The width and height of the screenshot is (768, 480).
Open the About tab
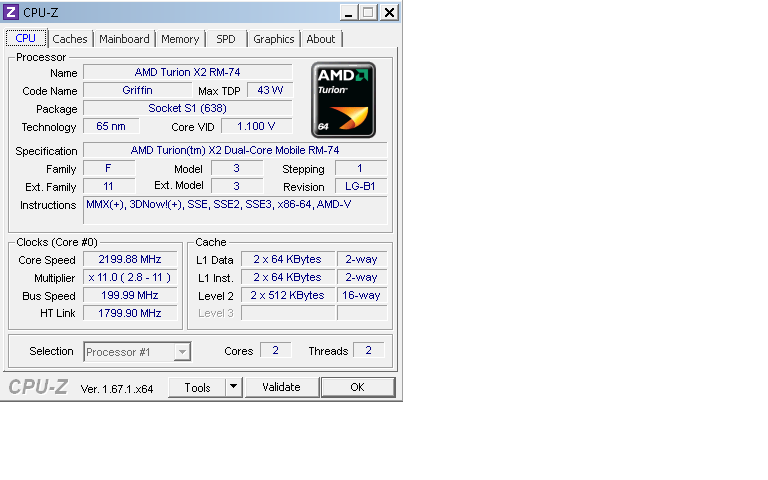tap(321, 39)
